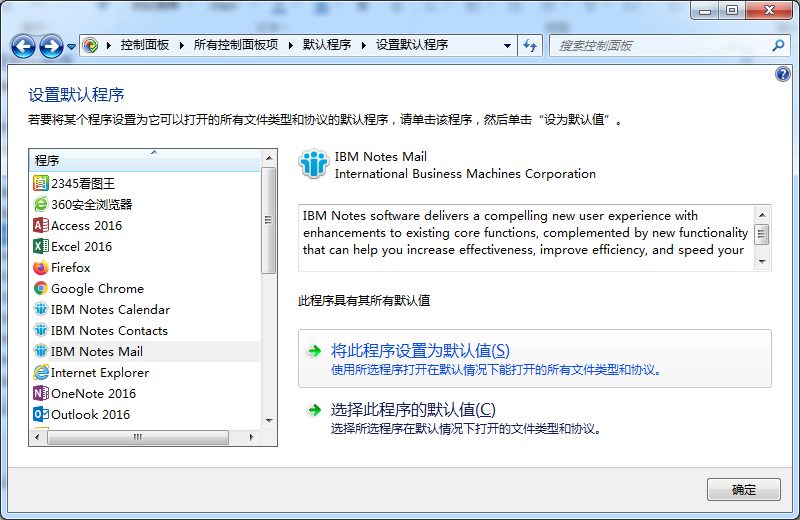Click the IBM Notes Calendar icon
800x520 pixels.
[41, 309]
